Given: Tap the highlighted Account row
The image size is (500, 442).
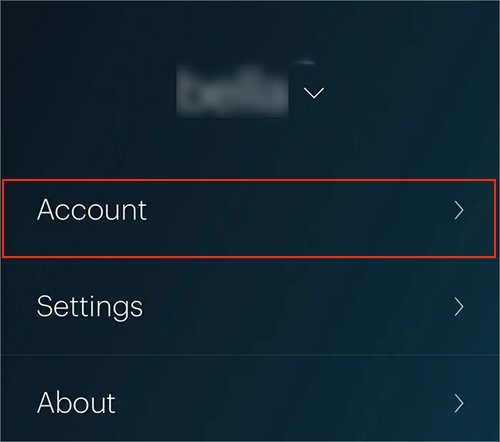Looking at the screenshot, I should [249, 218].
